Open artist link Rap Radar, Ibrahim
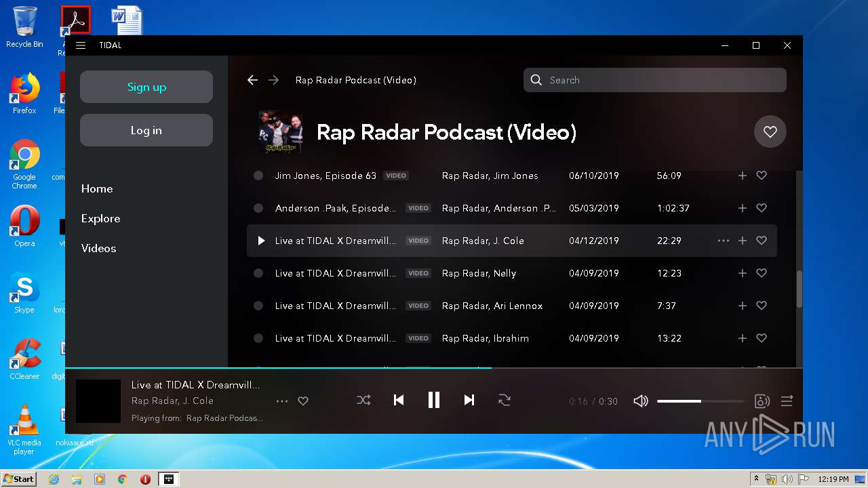This screenshot has width=868, height=488. point(485,338)
